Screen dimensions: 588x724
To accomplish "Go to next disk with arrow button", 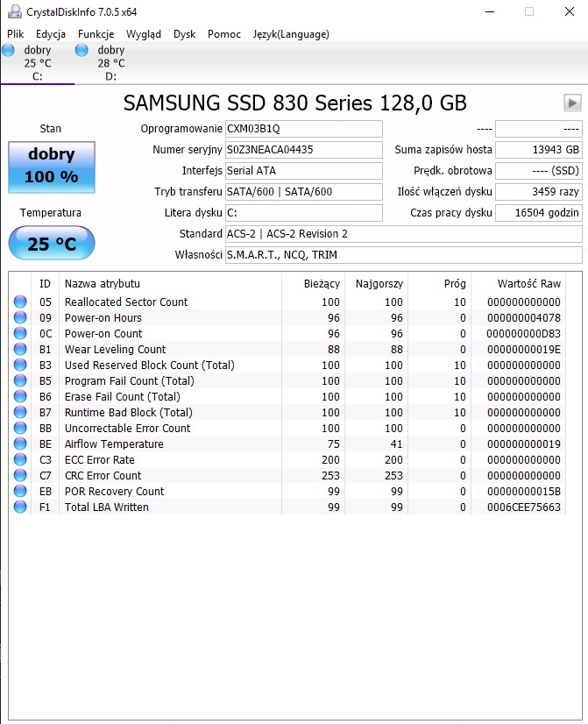I will (x=572, y=103).
